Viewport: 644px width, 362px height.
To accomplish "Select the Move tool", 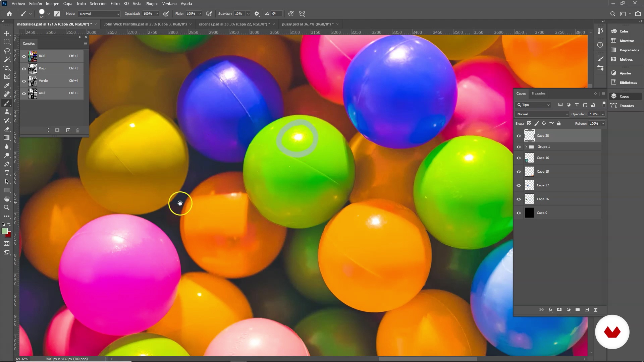I will [x=7, y=33].
